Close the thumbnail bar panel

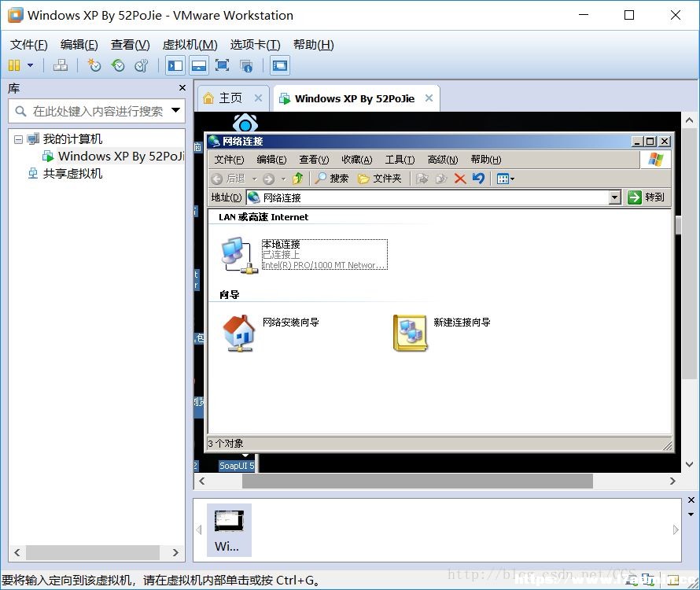coord(691,500)
